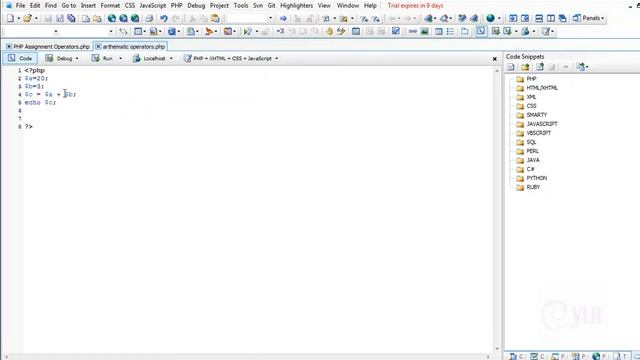Viewport: 640px width, 360px height.
Task: Open the search combo box dropdown arrow
Action: 270,18
